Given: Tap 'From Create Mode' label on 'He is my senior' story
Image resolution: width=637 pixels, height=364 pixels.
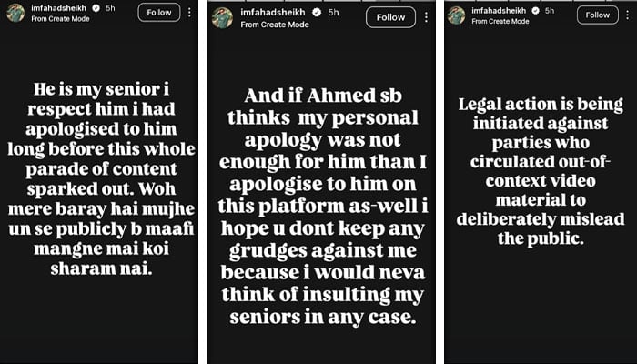Looking at the screenshot, I should 60,19.
